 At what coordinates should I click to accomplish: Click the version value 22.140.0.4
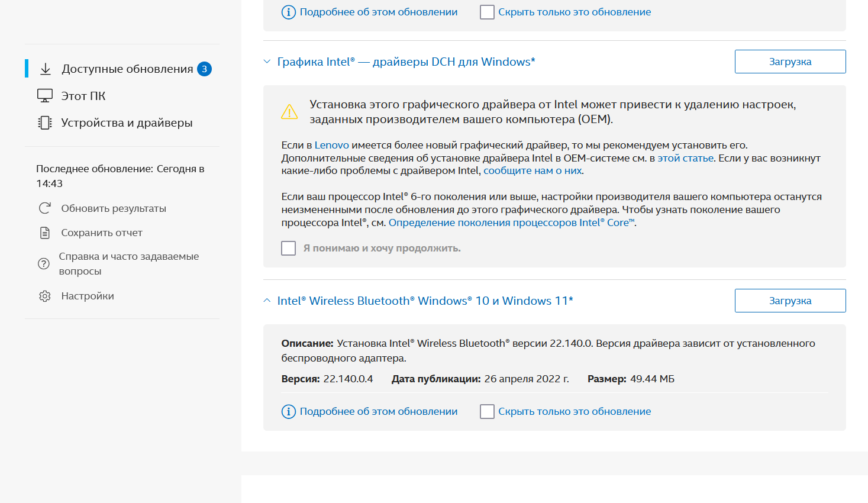pyautogui.click(x=348, y=379)
